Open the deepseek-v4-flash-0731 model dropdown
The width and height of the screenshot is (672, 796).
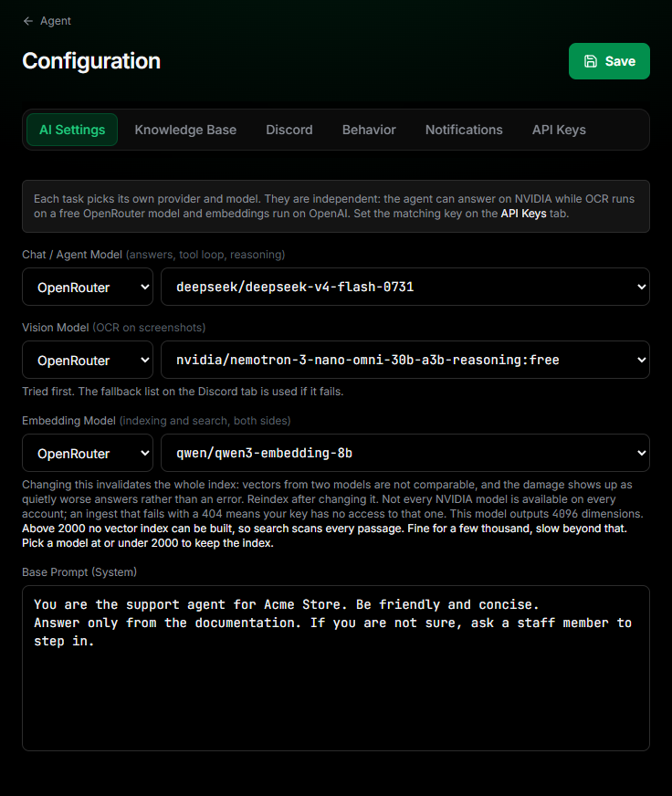pos(404,287)
